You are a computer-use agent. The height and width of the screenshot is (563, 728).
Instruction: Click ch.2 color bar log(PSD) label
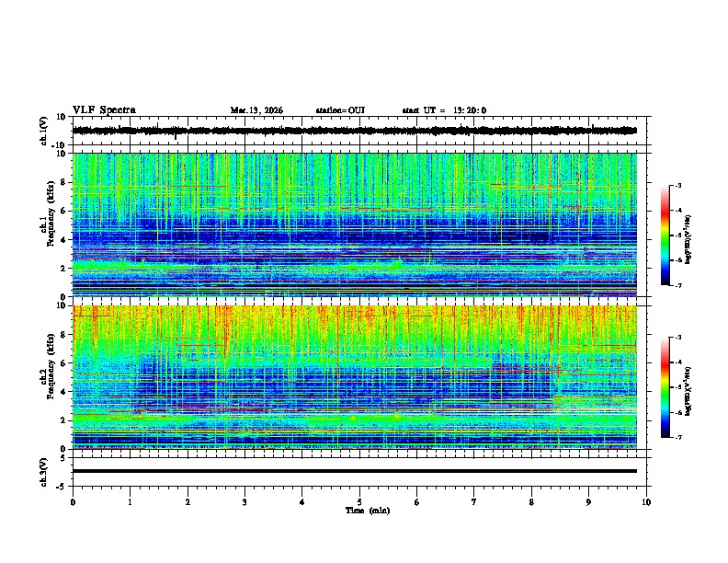click(688, 392)
